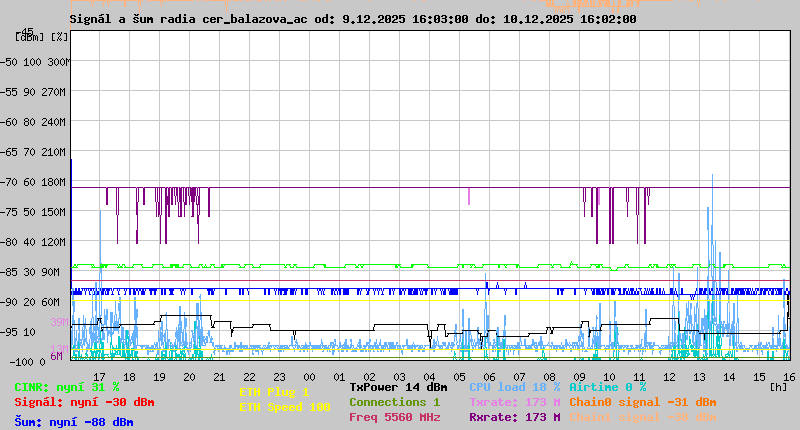
Task: Click hour '01' on the time axis
Action: (x=339, y=377)
